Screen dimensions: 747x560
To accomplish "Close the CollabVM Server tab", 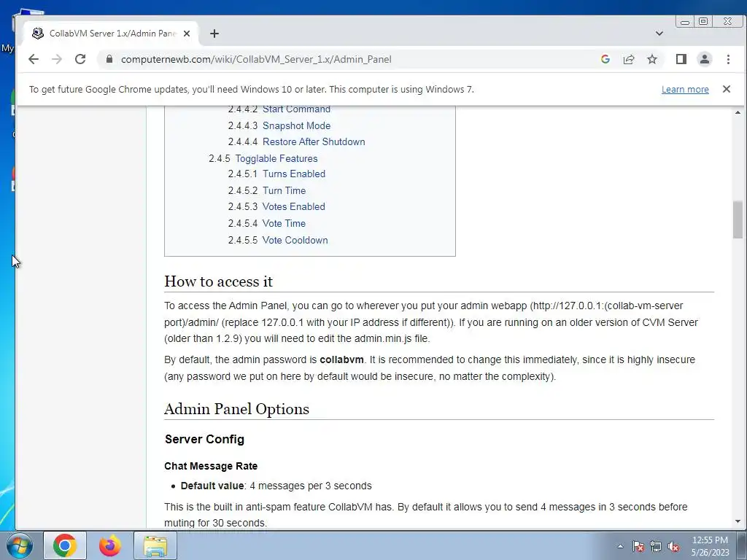I will (x=187, y=34).
